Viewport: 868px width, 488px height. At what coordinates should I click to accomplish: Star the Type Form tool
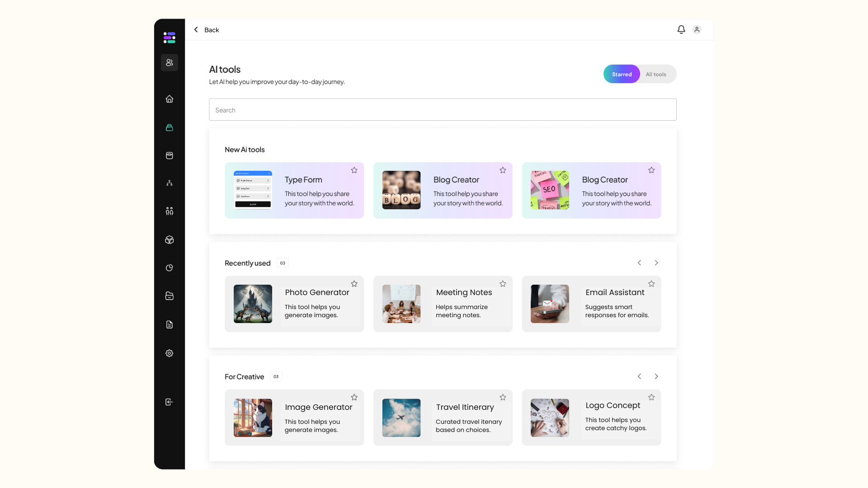tap(354, 170)
